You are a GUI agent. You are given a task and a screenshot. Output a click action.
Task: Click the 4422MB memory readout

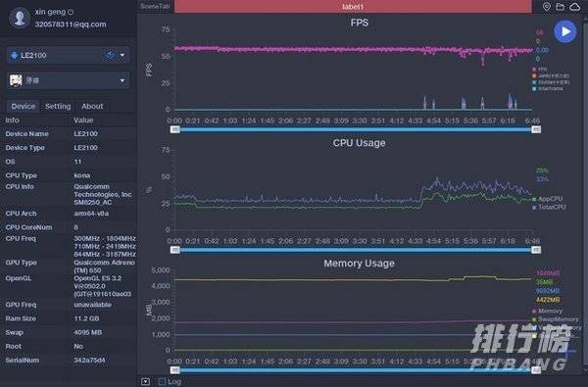(x=548, y=300)
